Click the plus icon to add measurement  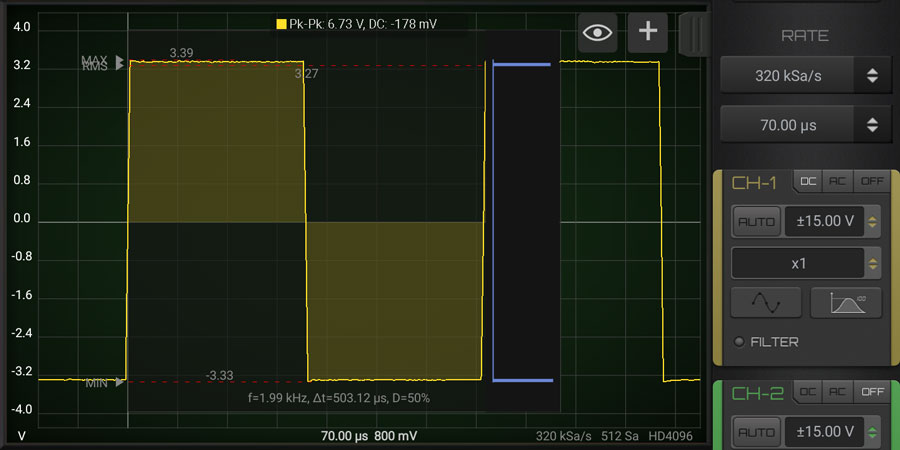(x=648, y=32)
